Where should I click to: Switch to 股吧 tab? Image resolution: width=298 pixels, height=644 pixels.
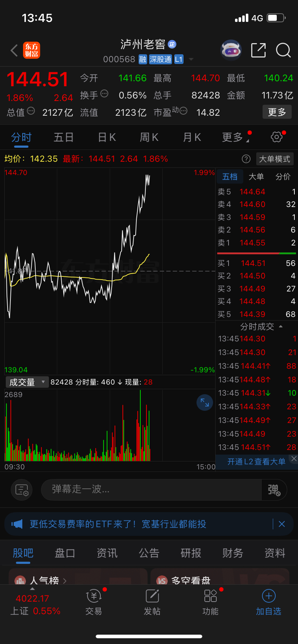[x=23, y=553]
